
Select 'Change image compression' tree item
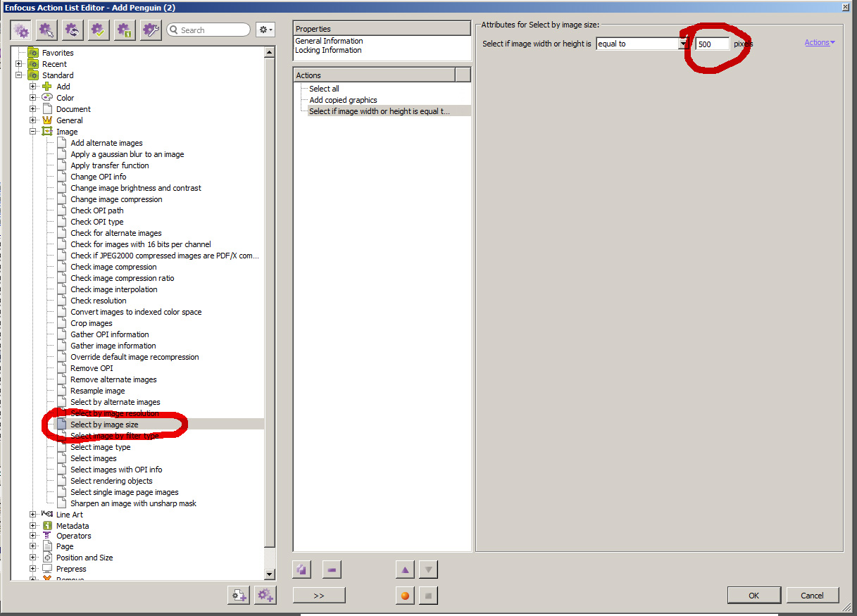point(116,199)
